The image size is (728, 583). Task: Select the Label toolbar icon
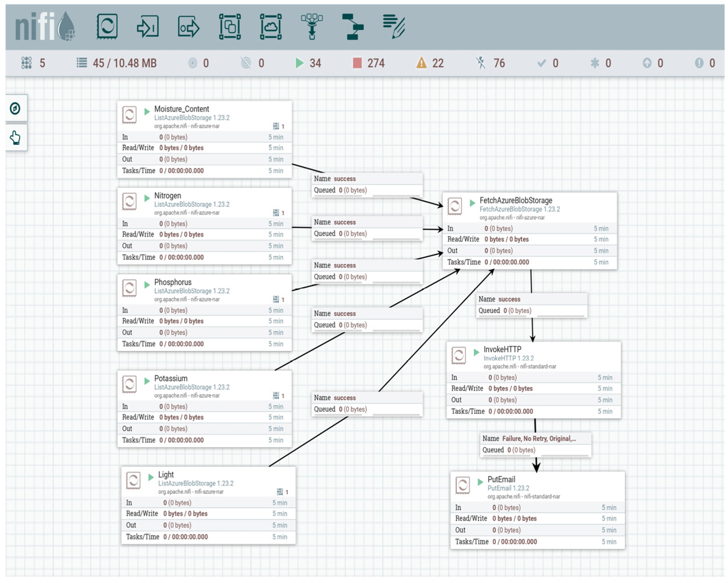coord(394,26)
